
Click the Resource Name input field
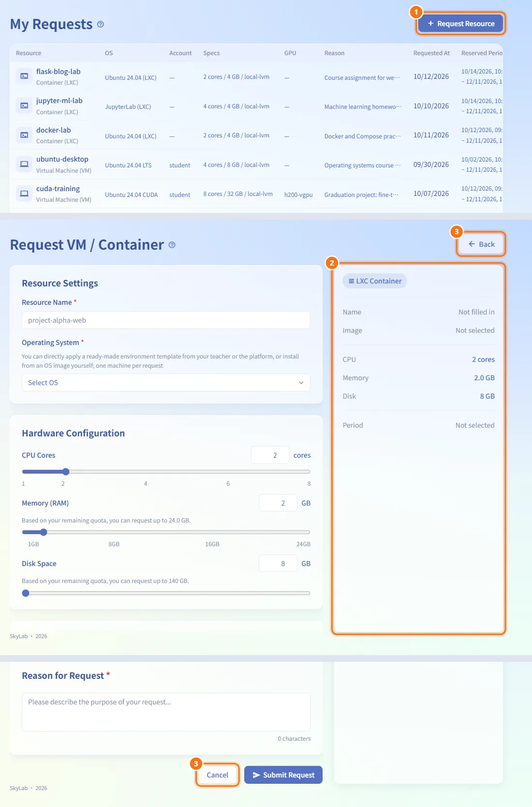click(x=166, y=320)
